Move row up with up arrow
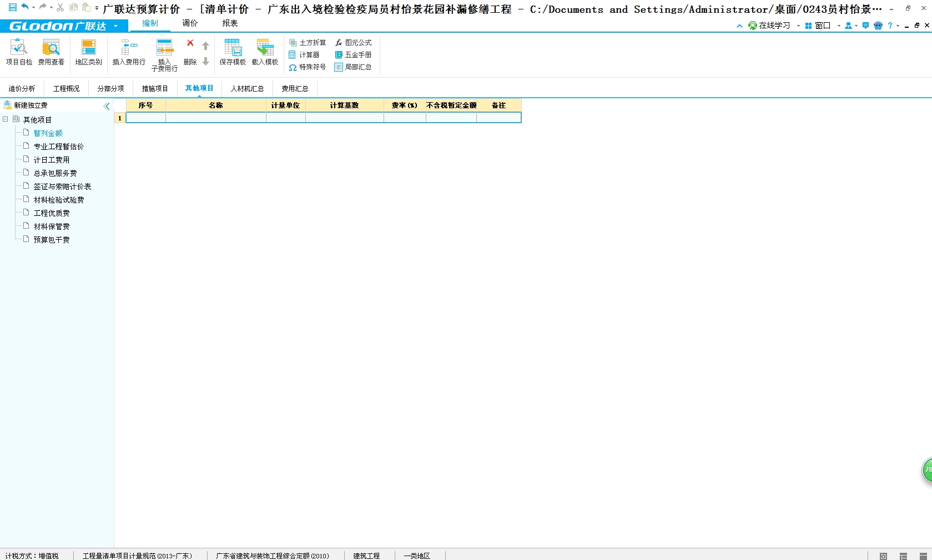 click(205, 46)
